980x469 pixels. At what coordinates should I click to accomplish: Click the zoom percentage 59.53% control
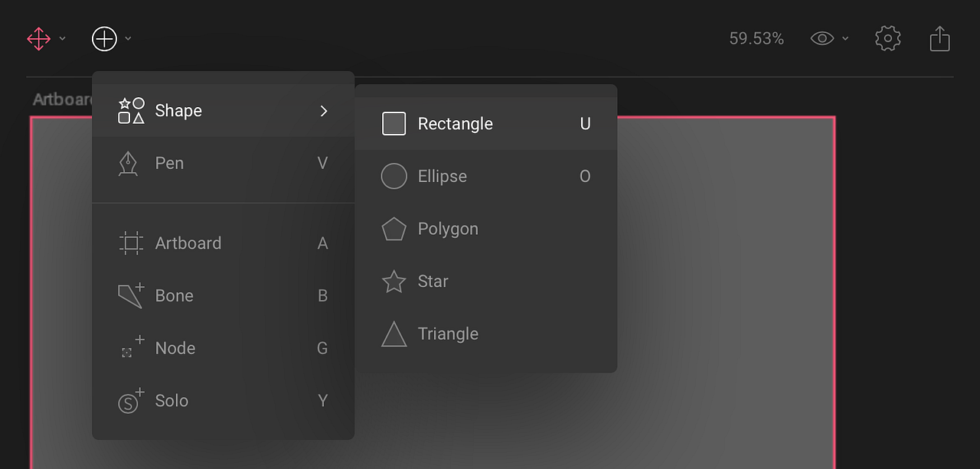point(756,37)
